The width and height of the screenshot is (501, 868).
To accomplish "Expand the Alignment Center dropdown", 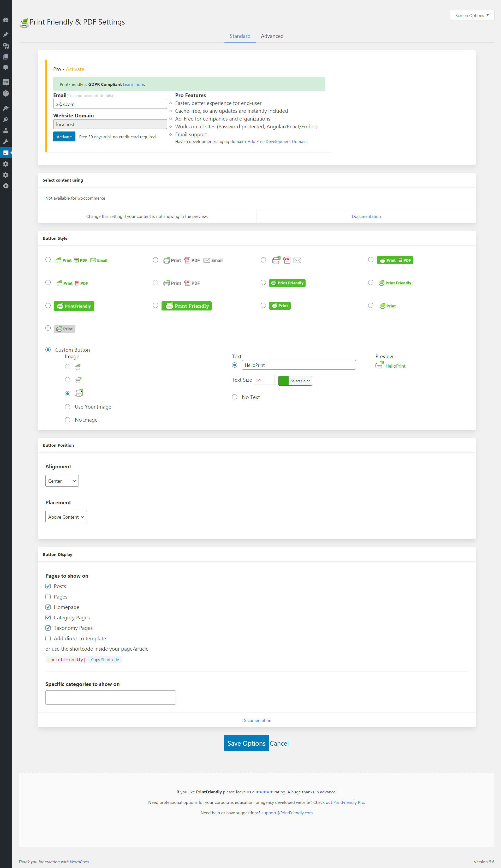I will click(x=62, y=481).
